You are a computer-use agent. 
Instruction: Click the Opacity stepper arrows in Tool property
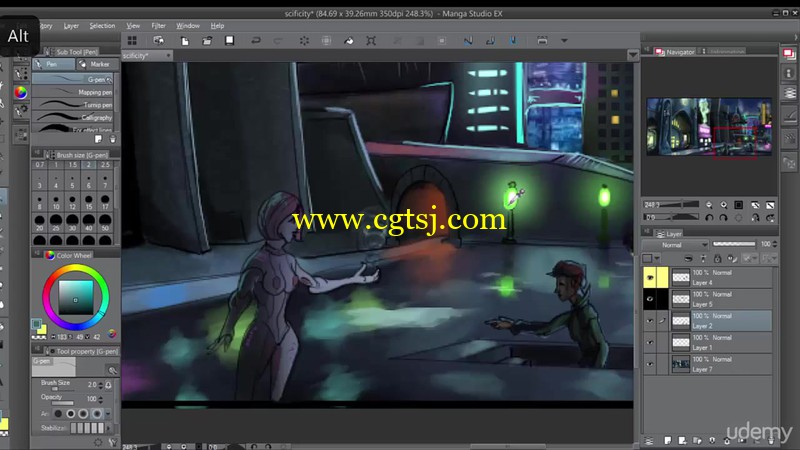(x=101, y=399)
